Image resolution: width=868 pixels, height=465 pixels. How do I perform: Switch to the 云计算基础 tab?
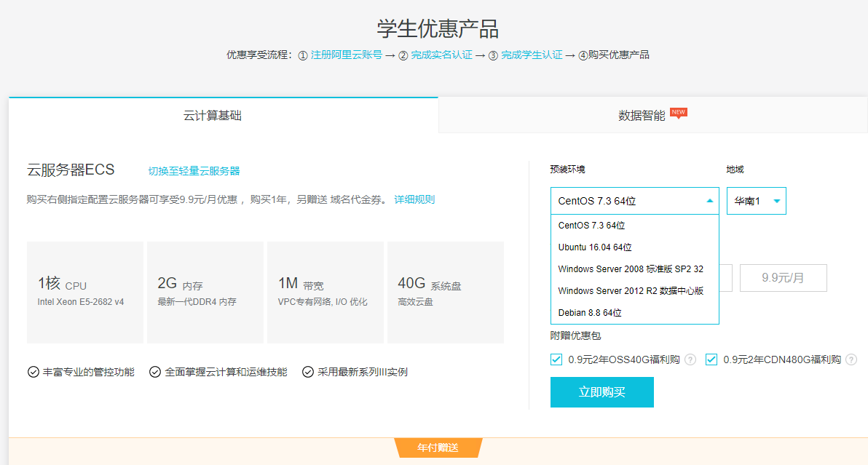(224, 115)
